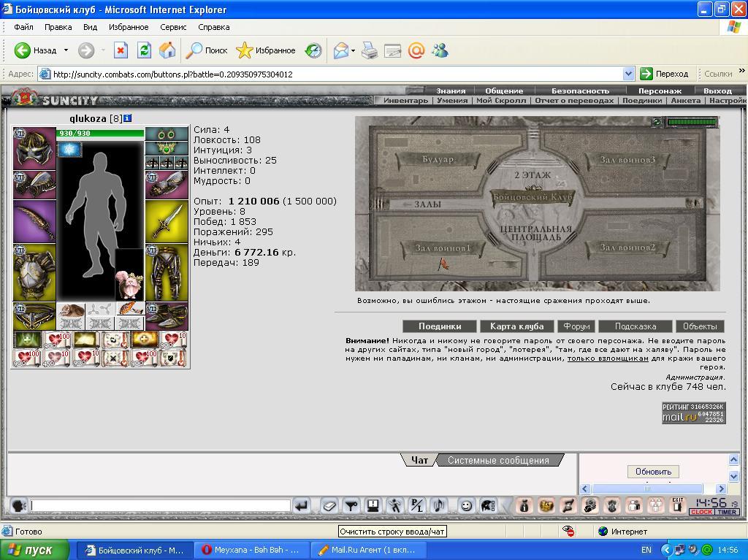Screen dimensions: 748x560
Task: Click the Windows пуск Start button
Action: click(34, 550)
